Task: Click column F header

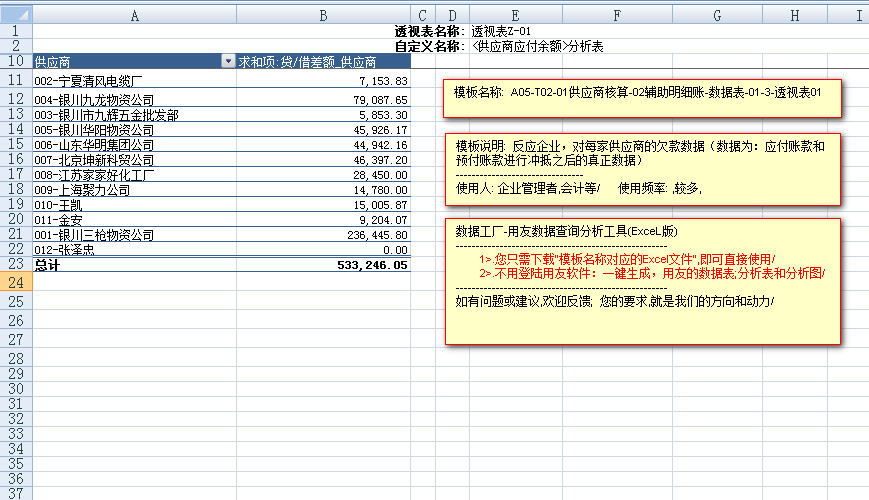Action: [x=615, y=15]
